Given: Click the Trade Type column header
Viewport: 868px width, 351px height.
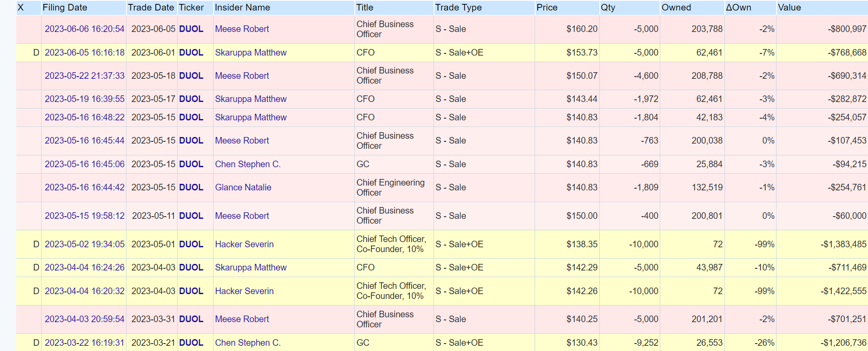Looking at the screenshot, I should (458, 7).
